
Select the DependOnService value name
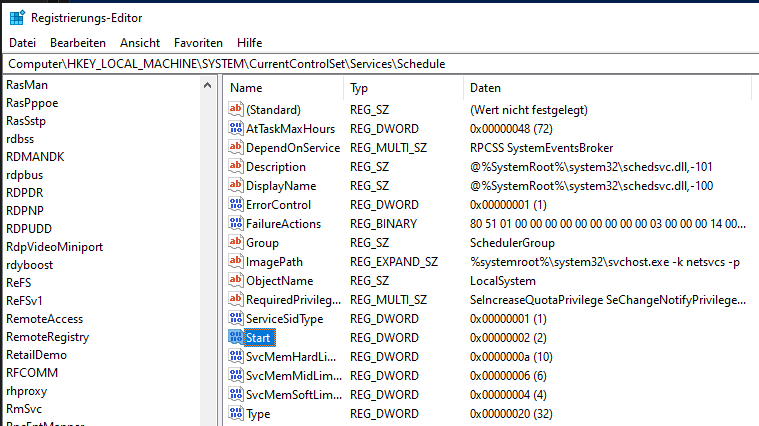coord(293,148)
